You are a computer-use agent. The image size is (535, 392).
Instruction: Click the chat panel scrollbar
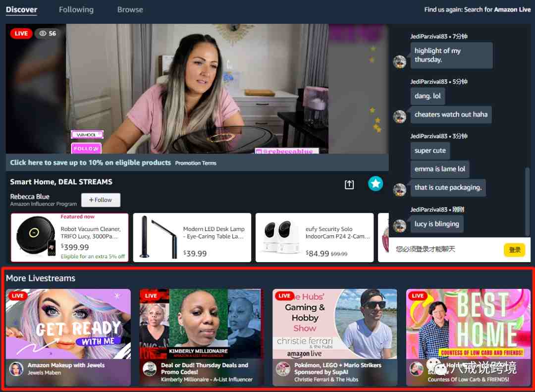pos(528,202)
